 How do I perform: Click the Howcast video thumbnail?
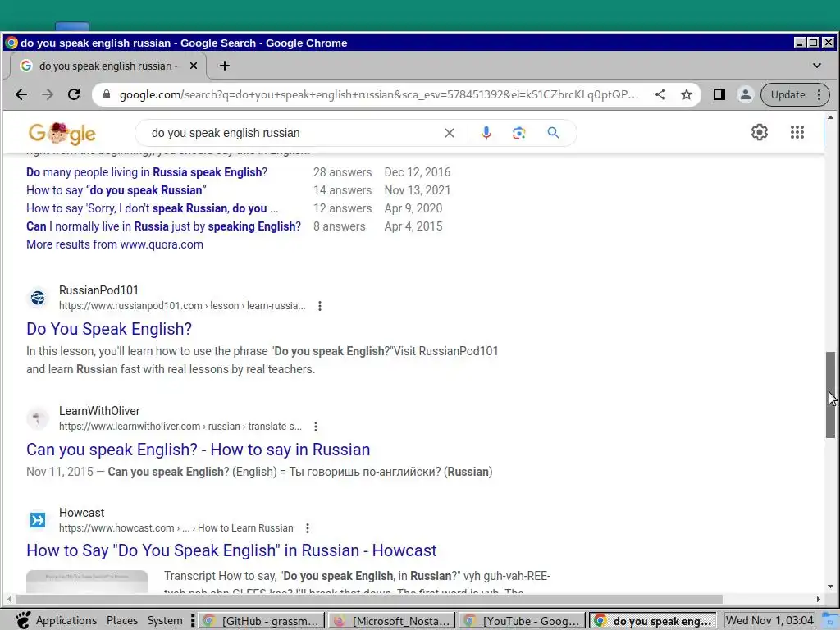pos(87,582)
